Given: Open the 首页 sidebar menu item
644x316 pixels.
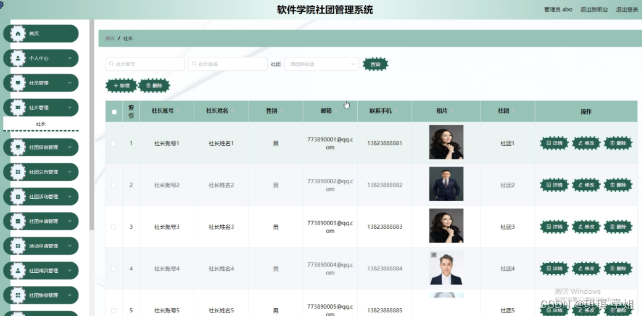Looking at the screenshot, I should [x=41, y=34].
